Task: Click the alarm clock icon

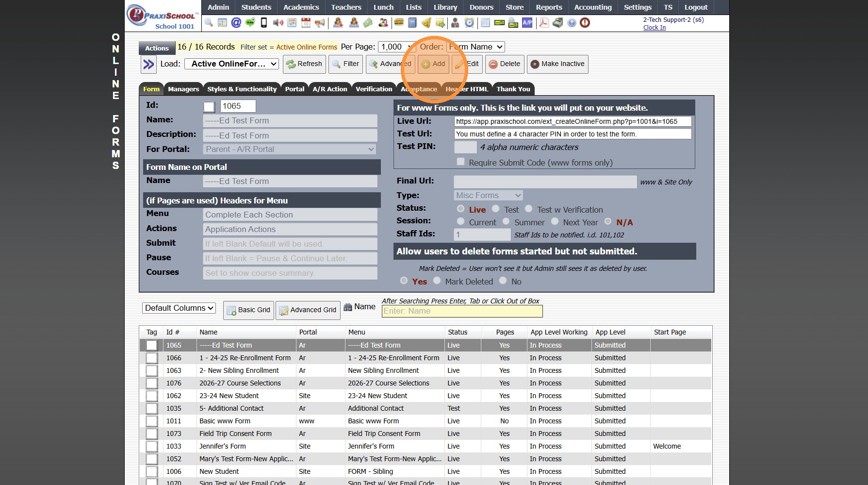Action: pyautogui.click(x=469, y=23)
